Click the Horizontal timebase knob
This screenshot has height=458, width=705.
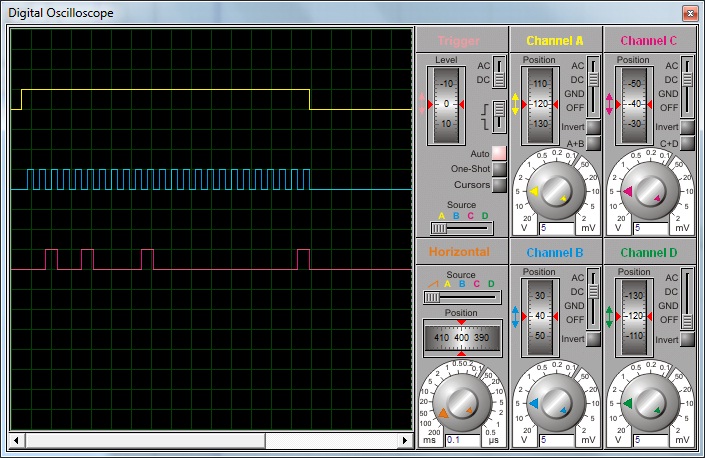coord(461,403)
